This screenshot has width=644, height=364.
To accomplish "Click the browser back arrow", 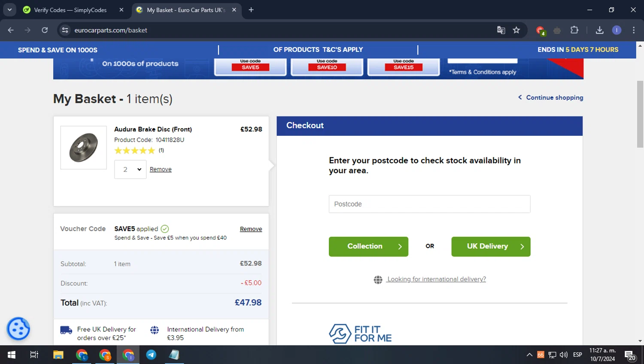I will [11, 30].
